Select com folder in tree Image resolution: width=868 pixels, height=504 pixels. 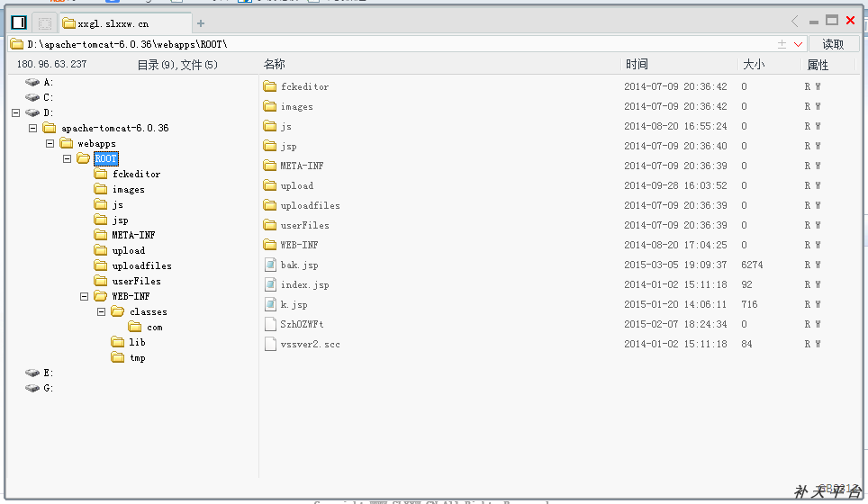click(155, 328)
